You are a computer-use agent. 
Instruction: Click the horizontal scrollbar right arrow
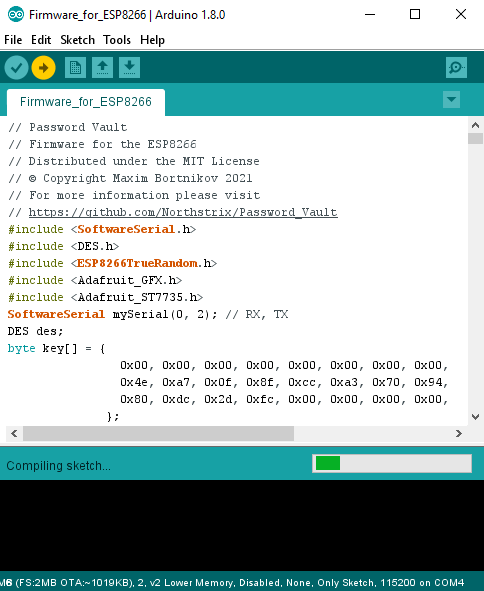pos(459,433)
